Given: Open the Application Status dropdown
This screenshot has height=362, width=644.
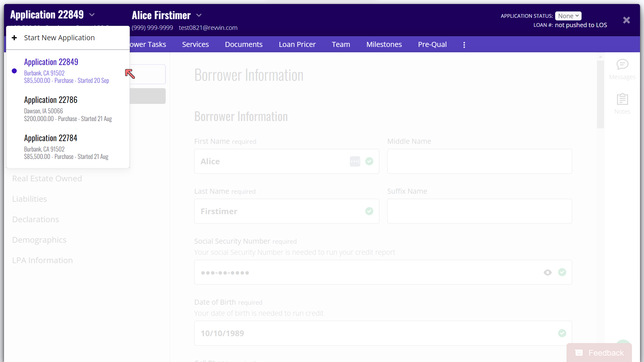Looking at the screenshot, I should [x=568, y=16].
